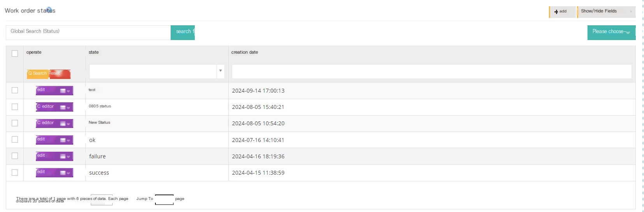Check the checkbox for test row
Viewport: 644px width, 212px height.
15,90
